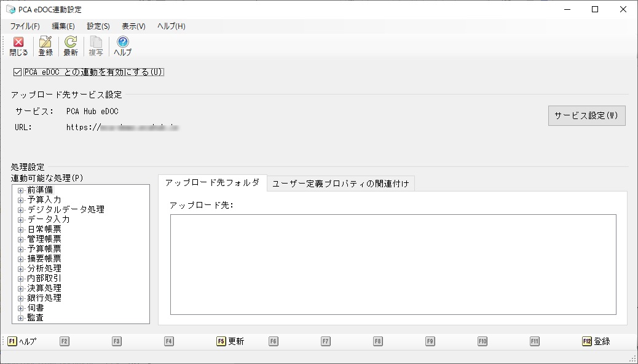Click the PCA eDOC title bar app icon
Viewport: 638px width, 364px height.
[10, 10]
